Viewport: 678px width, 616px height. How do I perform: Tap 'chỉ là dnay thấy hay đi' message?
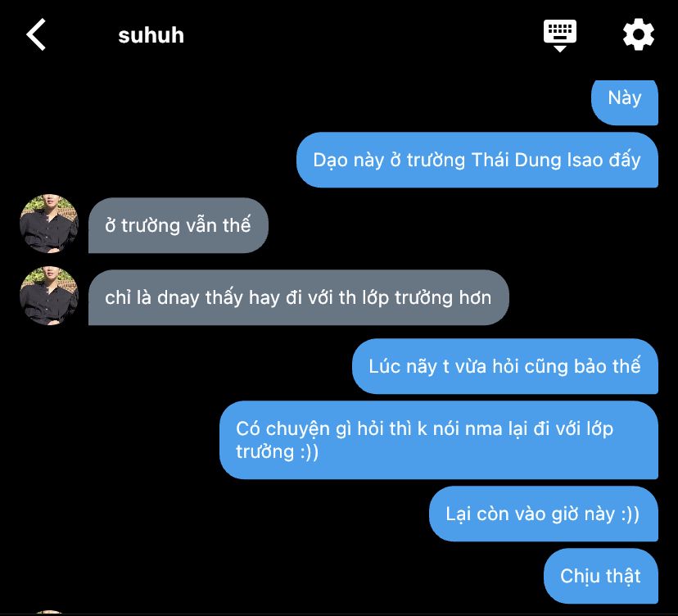point(298,297)
